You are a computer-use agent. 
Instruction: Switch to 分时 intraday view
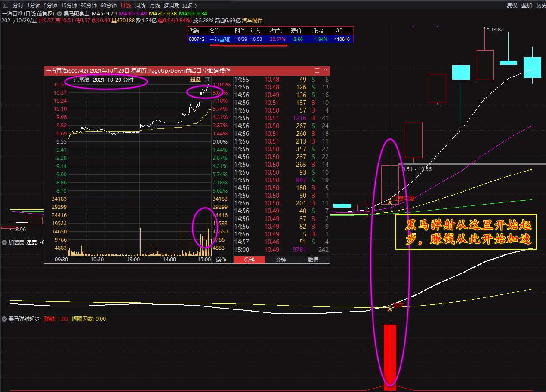point(18,6)
